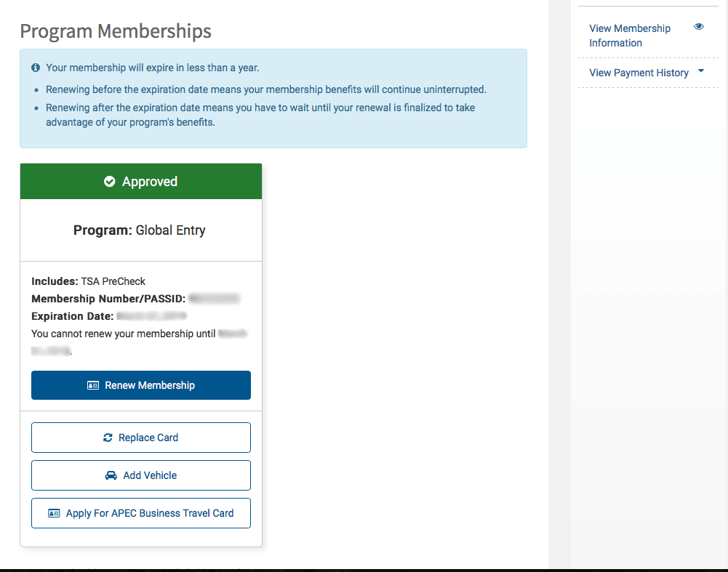Click the 'Renewing after the expiration date' bullet
This screenshot has width=728, height=572.
[x=260, y=115]
